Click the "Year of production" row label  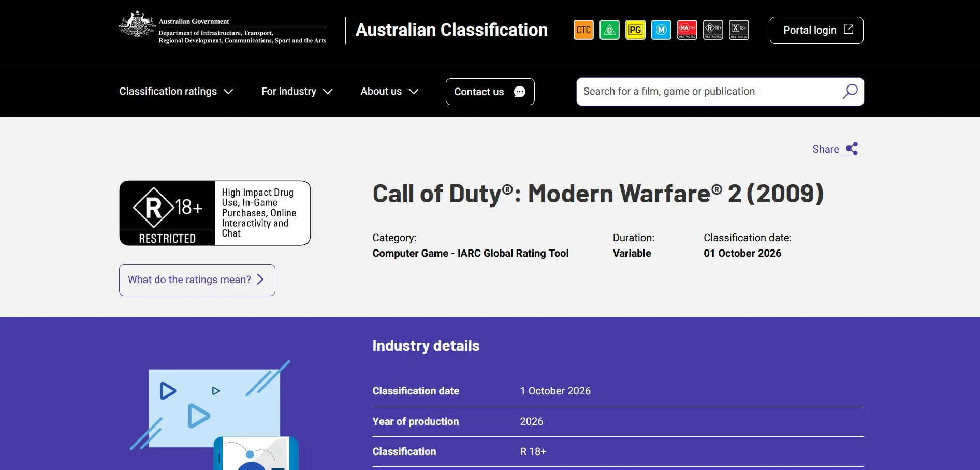coord(416,421)
